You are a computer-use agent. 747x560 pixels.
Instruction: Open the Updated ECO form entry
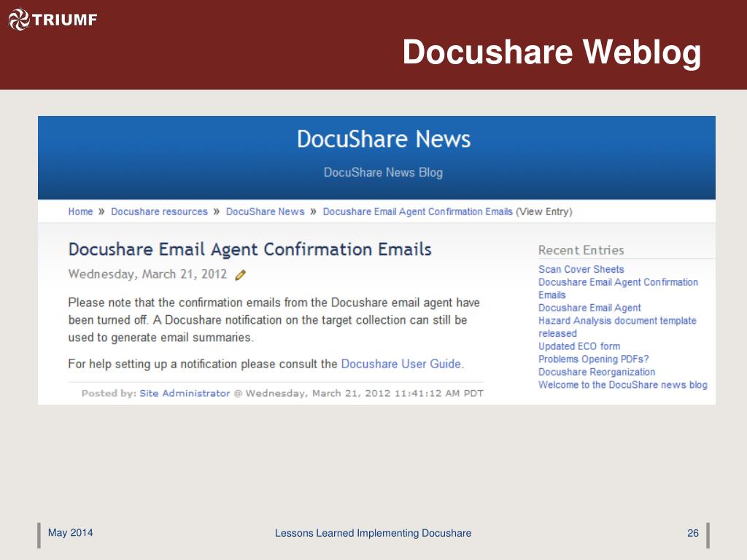tap(579, 346)
